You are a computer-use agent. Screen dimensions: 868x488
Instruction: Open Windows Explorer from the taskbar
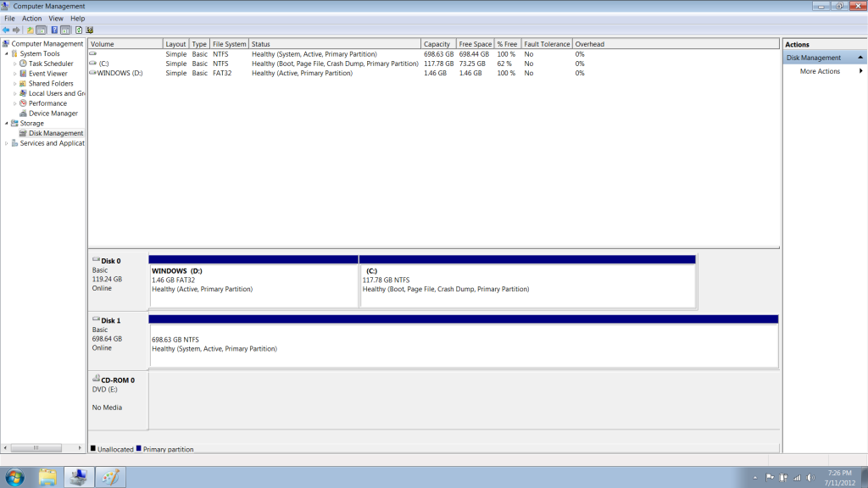47,477
